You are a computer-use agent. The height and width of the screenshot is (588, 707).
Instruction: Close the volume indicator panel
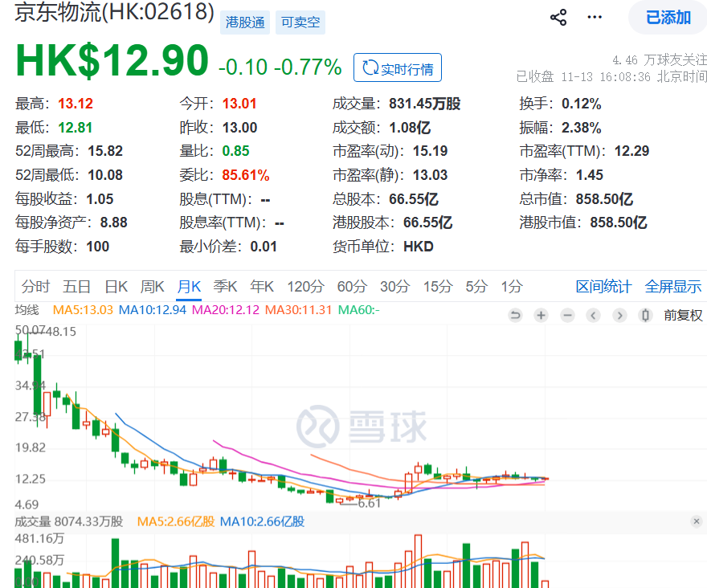(697, 521)
